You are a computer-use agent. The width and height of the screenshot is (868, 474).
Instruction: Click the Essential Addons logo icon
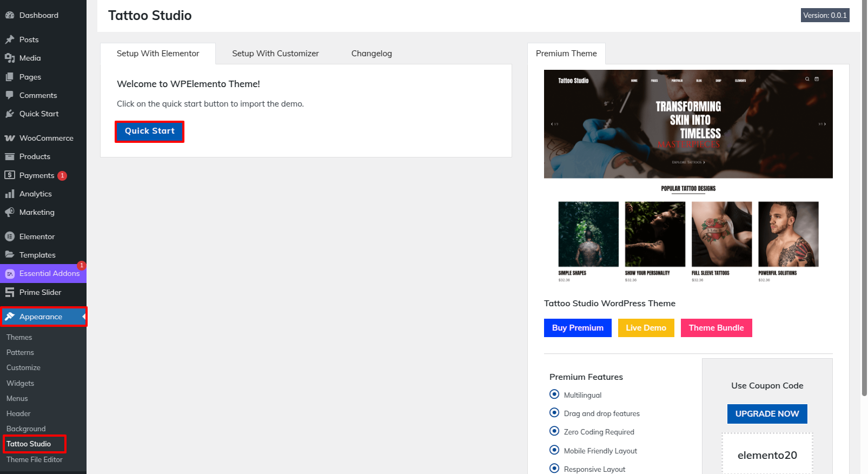pyautogui.click(x=10, y=274)
